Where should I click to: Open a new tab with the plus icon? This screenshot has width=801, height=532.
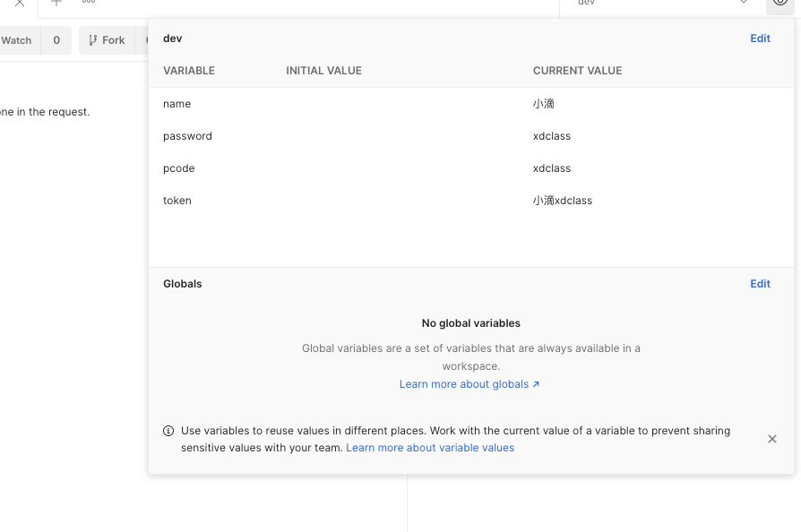pos(56,3)
